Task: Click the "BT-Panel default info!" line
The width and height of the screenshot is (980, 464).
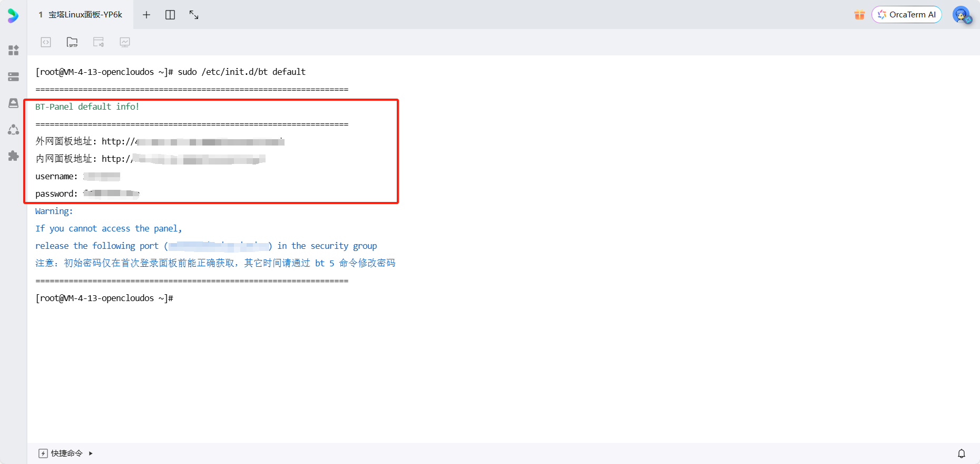Action: (87, 107)
